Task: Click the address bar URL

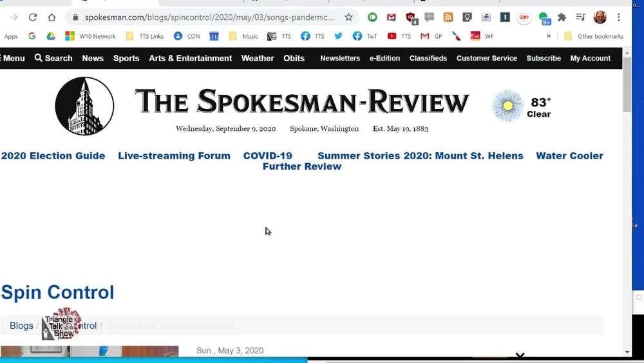Action: [x=209, y=17]
